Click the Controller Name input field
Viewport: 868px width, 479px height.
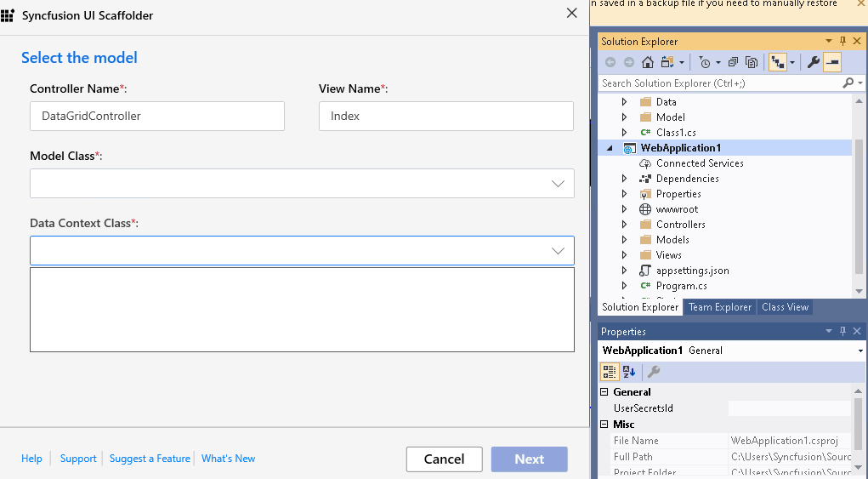(x=156, y=117)
